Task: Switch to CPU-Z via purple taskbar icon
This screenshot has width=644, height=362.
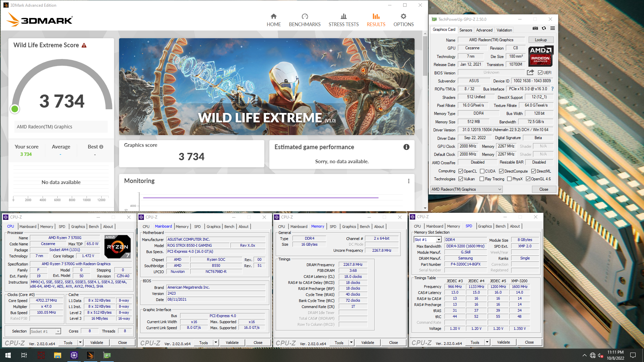Action: click(x=74, y=355)
